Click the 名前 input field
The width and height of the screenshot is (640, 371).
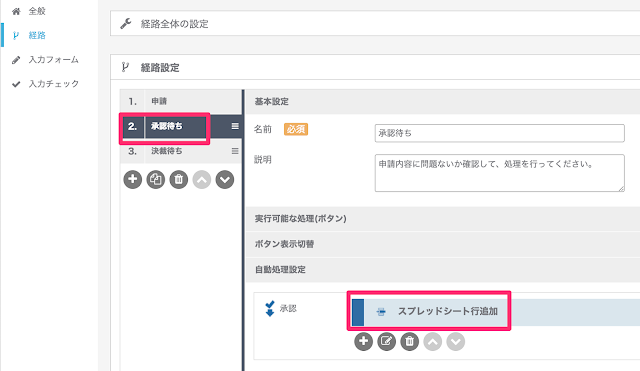(500, 133)
